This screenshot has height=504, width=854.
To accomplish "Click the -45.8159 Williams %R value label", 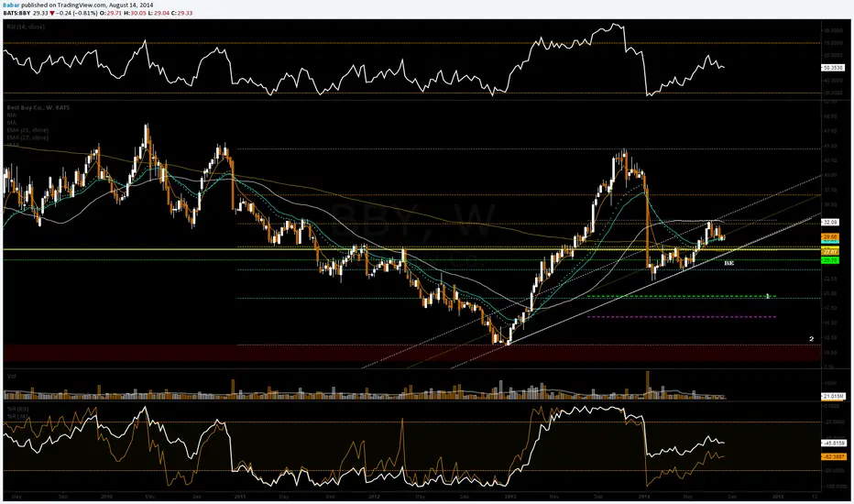I will pyautogui.click(x=833, y=444).
